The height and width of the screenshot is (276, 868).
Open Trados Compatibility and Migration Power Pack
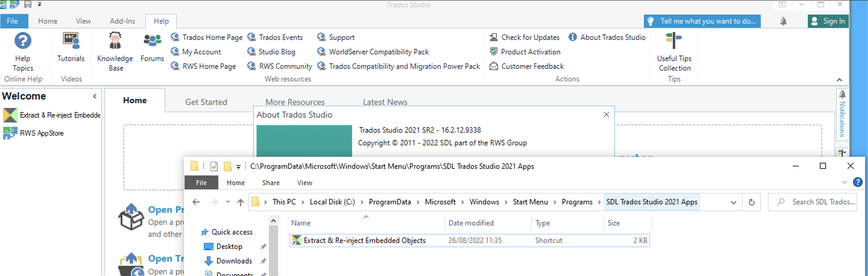coord(398,66)
